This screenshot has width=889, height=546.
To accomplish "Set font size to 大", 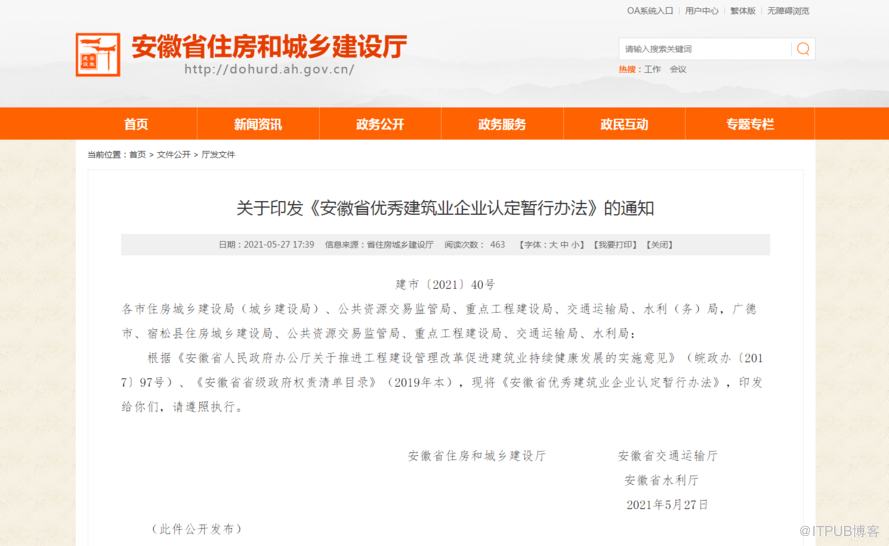I will tap(553, 245).
